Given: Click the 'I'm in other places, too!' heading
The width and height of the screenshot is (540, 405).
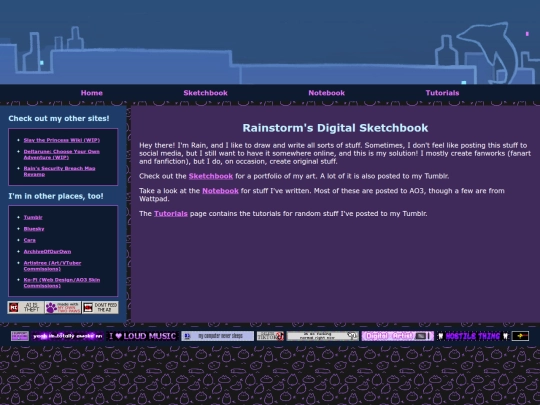Looking at the screenshot, I should (x=56, y=196).
